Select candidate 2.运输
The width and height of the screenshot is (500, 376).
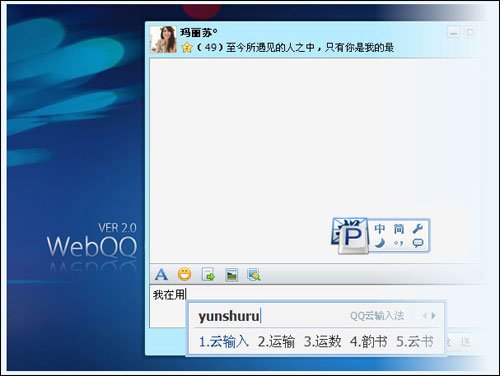pyautogui.click(x=276, y=342)
